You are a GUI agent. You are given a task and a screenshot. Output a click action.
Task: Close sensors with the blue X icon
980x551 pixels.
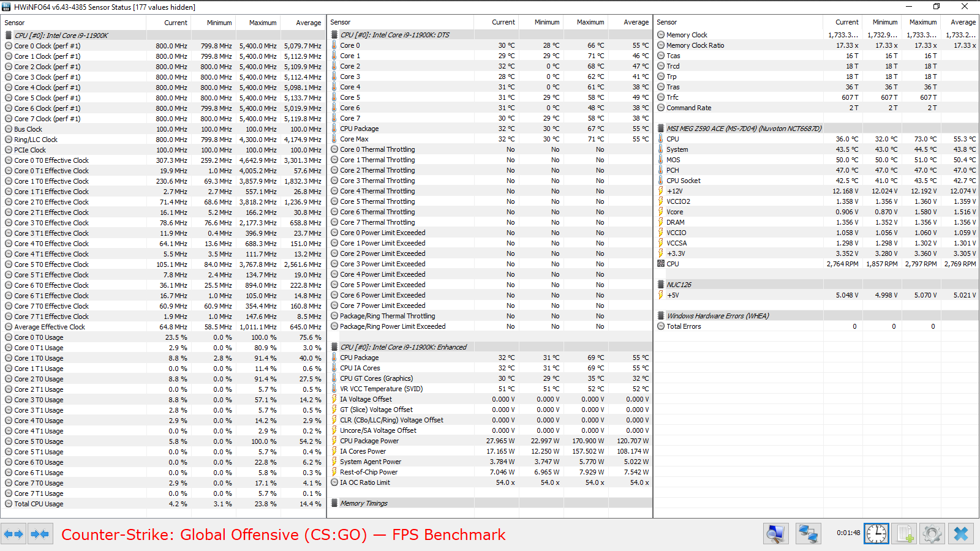(x=960, y=534)
